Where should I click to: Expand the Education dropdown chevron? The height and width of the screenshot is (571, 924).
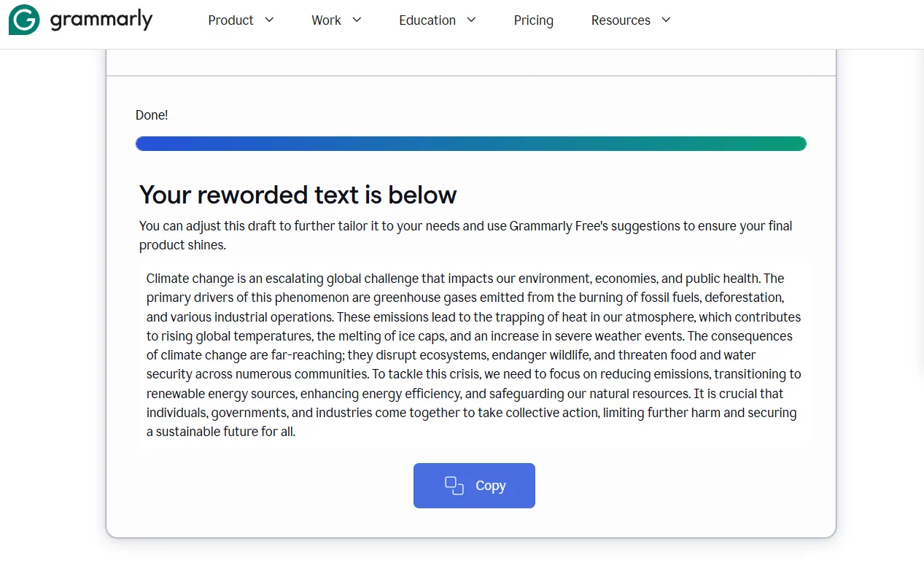pyautogui.click(x=470, y=20)
